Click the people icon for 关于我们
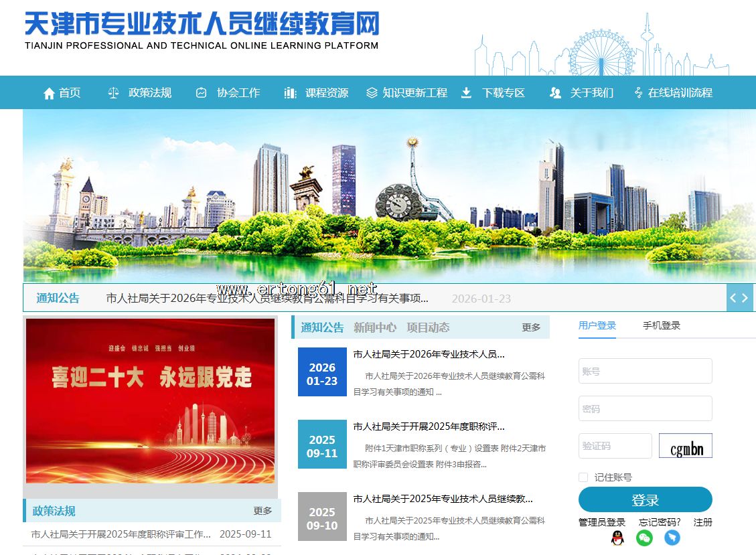 [555, 93]
